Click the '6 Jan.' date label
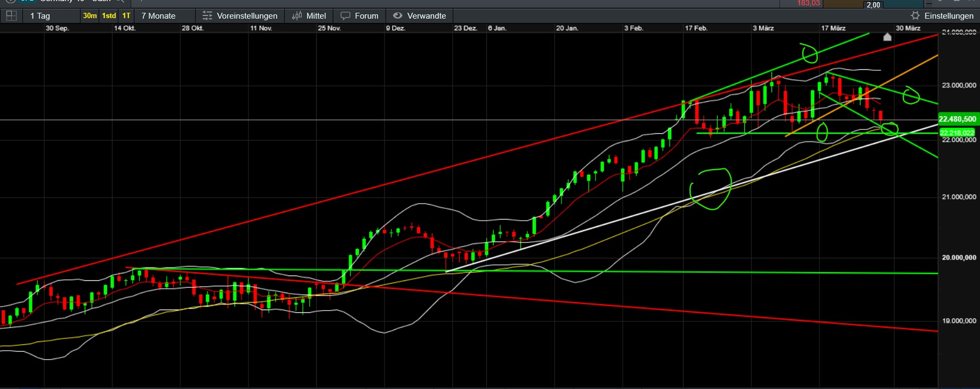Viewport: 980px width, 389px height. click(497, 28)
